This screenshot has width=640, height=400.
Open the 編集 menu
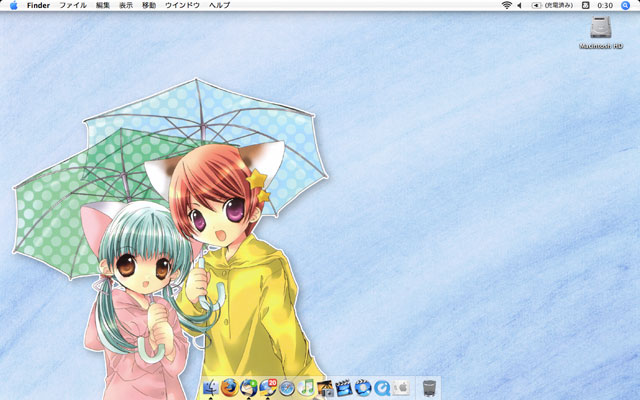tap(103, 5)
